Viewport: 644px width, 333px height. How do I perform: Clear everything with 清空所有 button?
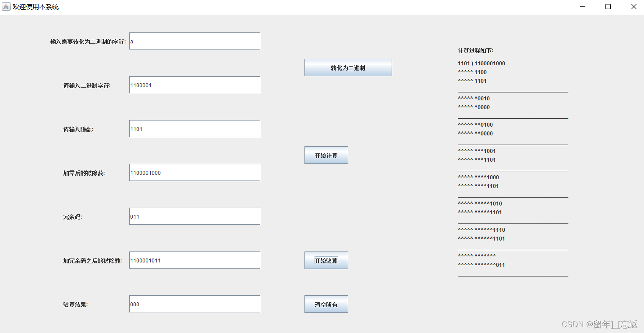tap(326, 304)
